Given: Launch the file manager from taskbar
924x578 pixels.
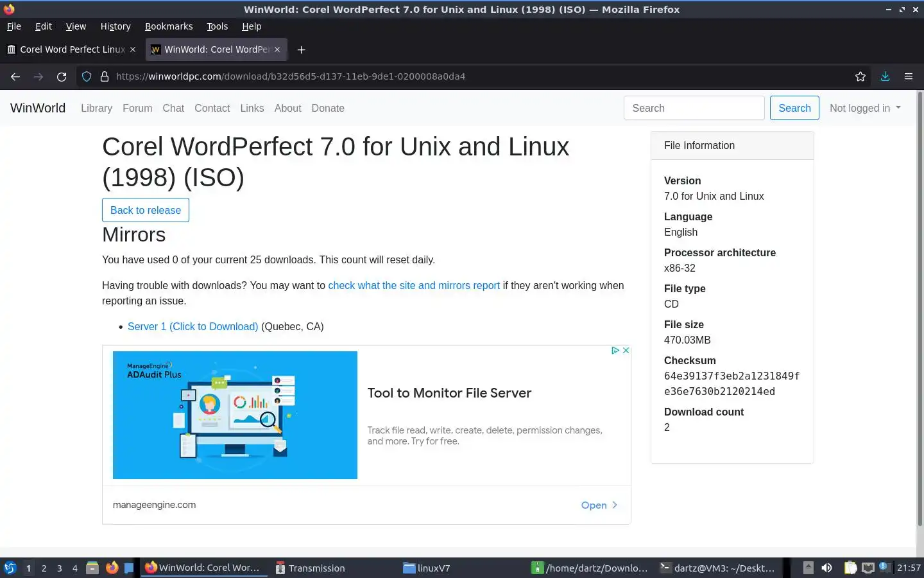Looking at the screenshot, I should pyautogui.click(x=92, y=568).
